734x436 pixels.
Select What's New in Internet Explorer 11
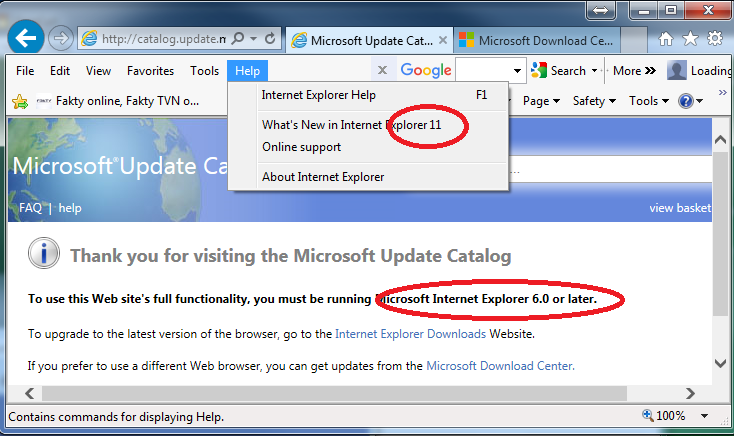(x=368, y=125)
